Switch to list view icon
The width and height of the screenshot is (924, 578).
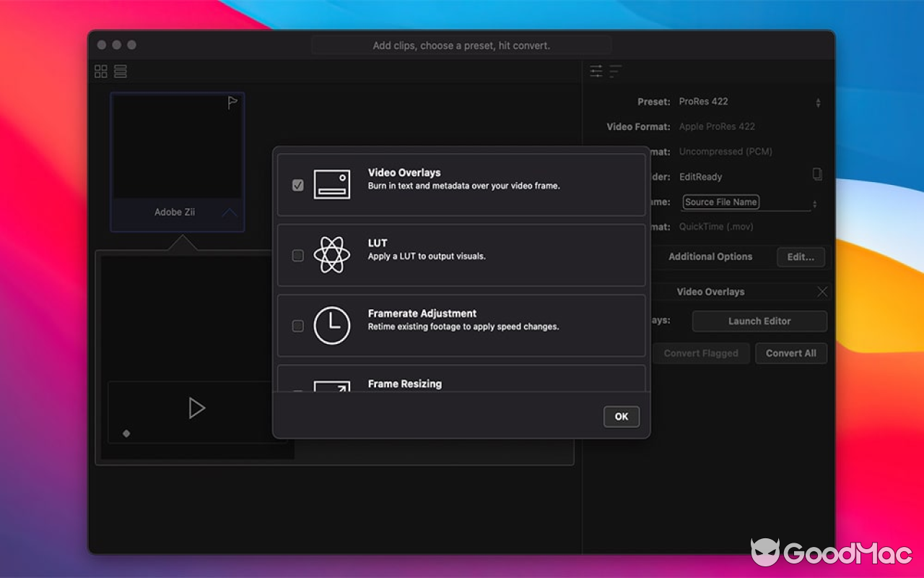point(120,71)
